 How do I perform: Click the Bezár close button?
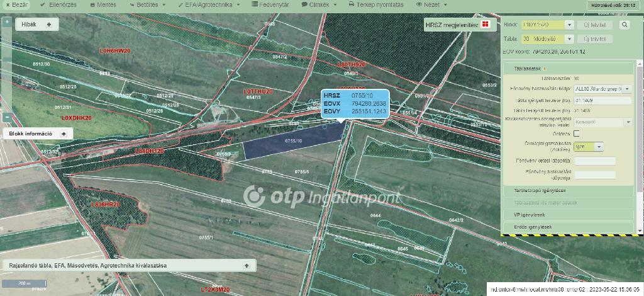tap(16, 4)
